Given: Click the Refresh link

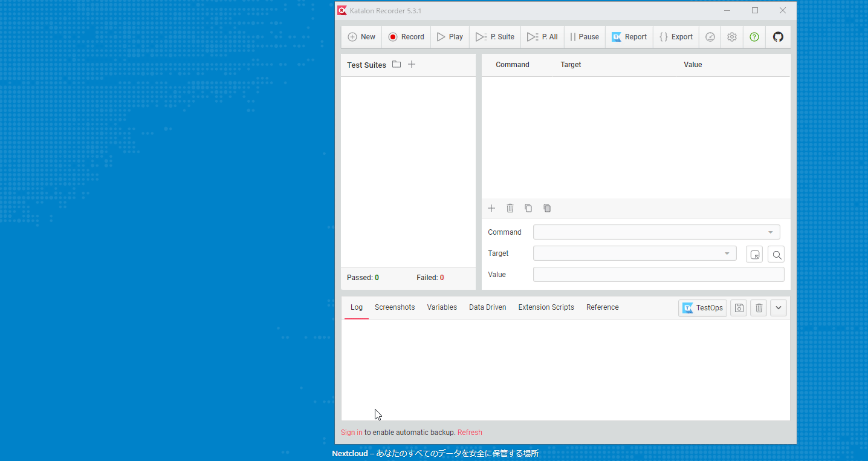Looking at the screenshot, I should pos(470,433).
